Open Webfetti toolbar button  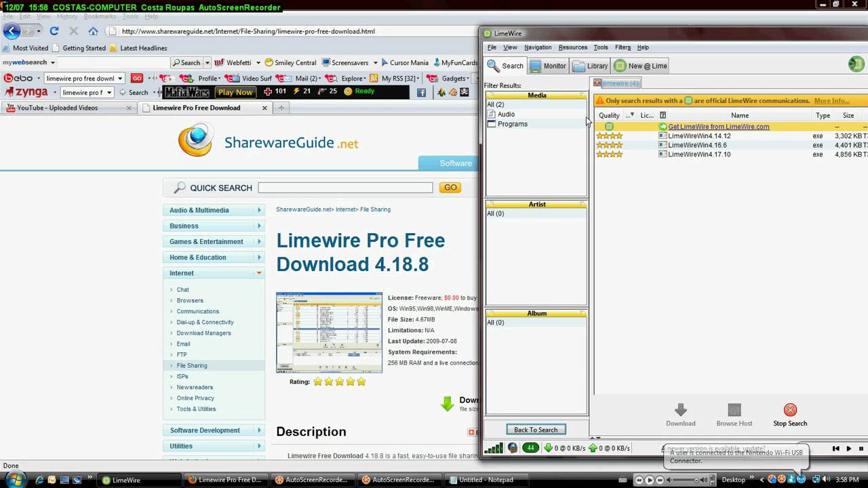[233, 62]
